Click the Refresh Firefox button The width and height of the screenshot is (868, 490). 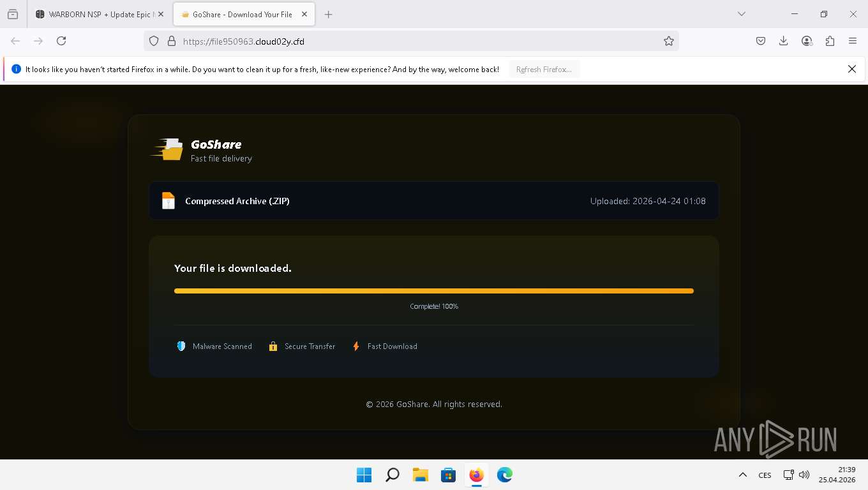click(544, 69)
